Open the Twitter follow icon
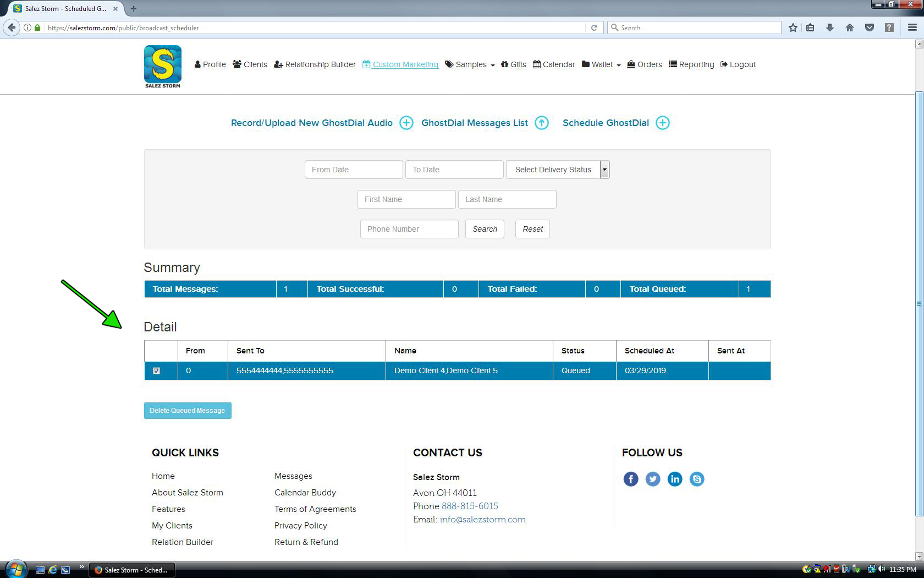924x578 pixels. click(x=653, y=479)
